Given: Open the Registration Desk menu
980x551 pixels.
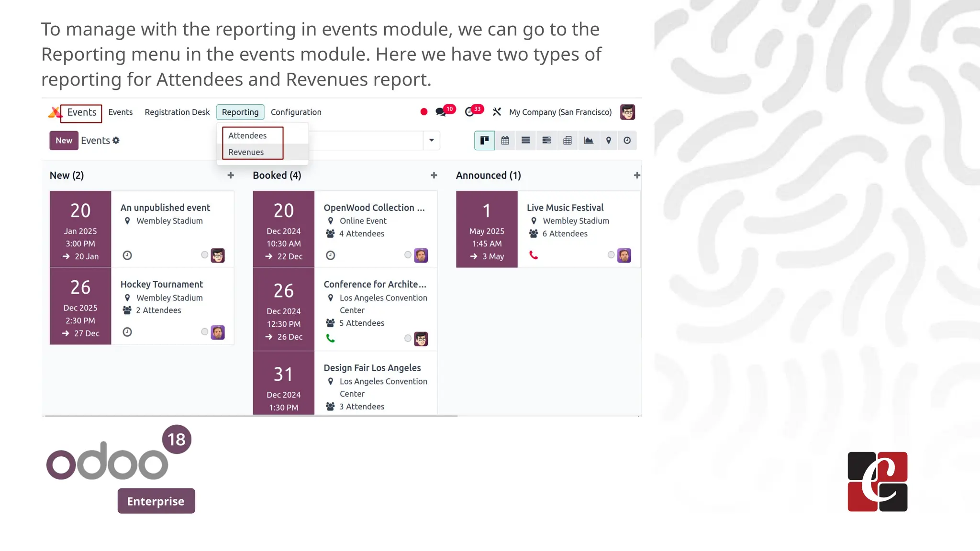Looking at the screenshot, I should tap(177, 112).
